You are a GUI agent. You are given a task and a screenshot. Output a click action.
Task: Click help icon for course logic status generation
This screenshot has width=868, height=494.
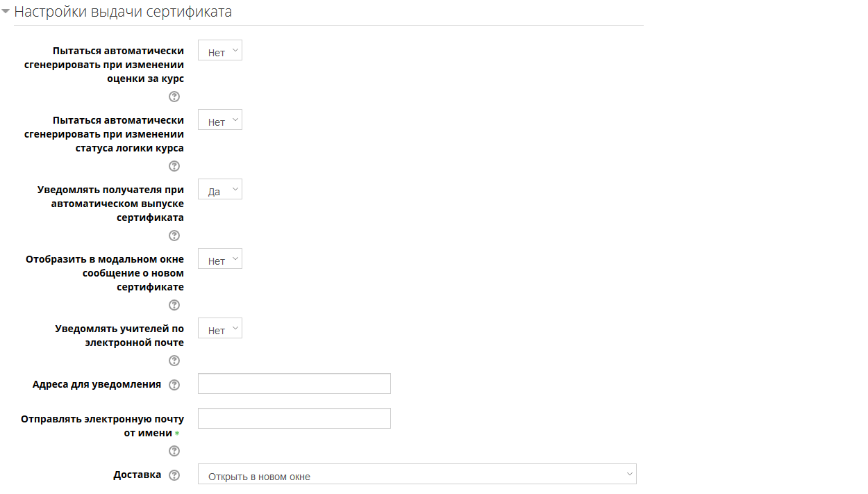click(174, 166)
